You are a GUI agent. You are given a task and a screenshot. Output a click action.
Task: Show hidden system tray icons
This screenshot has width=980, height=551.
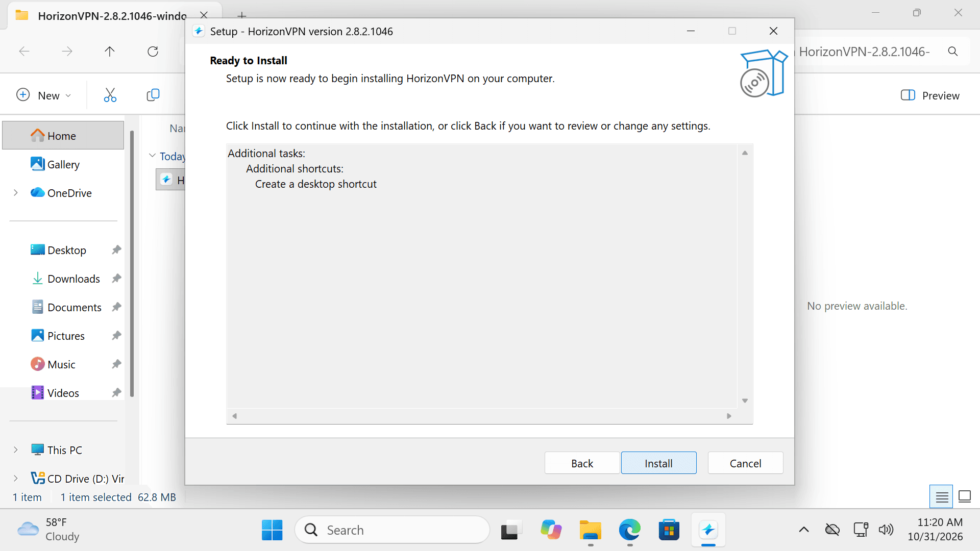coord(803,530)
